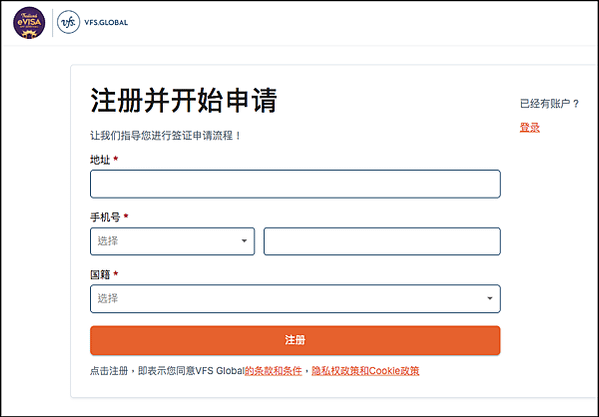This screenshot has width=599, height=417.
Task: Click the Thailand eVISA round logo
Action: [x=29, y=23]
